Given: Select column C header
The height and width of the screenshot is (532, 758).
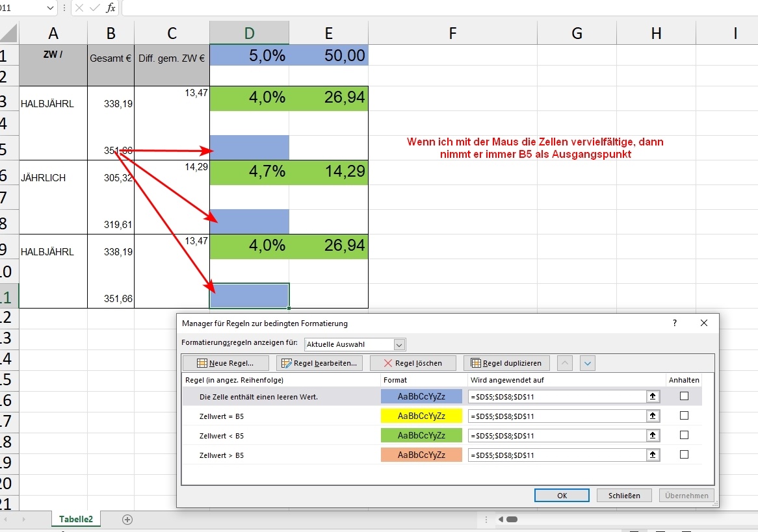Looking at the screenshot, I should click(172, 33).
